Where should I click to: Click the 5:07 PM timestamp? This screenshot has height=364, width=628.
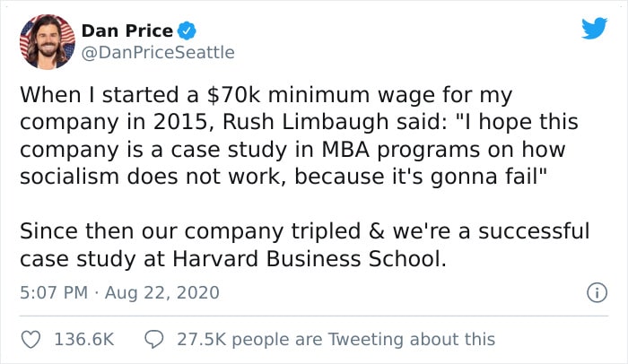[54, 292]
